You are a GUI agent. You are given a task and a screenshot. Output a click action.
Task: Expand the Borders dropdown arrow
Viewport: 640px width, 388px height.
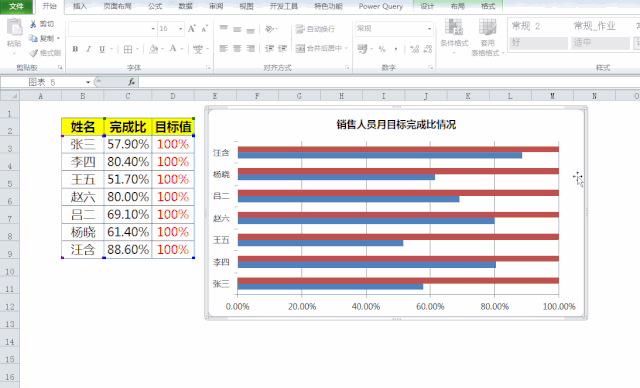(137, 49)
